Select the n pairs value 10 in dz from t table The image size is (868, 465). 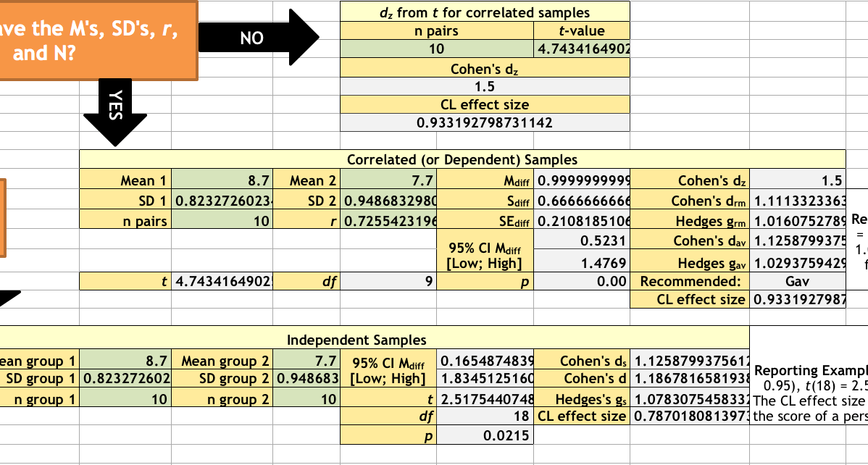pos(437,49)
